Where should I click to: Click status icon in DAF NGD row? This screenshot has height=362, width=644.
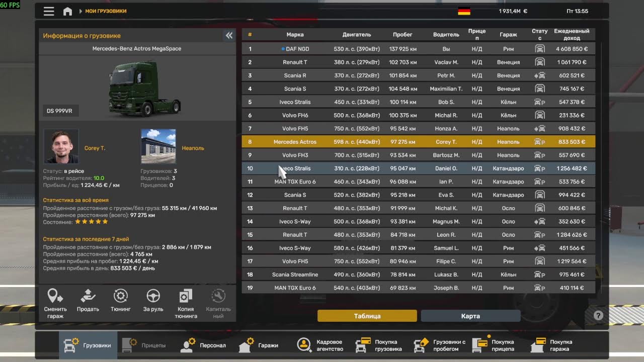click(539, 49)
